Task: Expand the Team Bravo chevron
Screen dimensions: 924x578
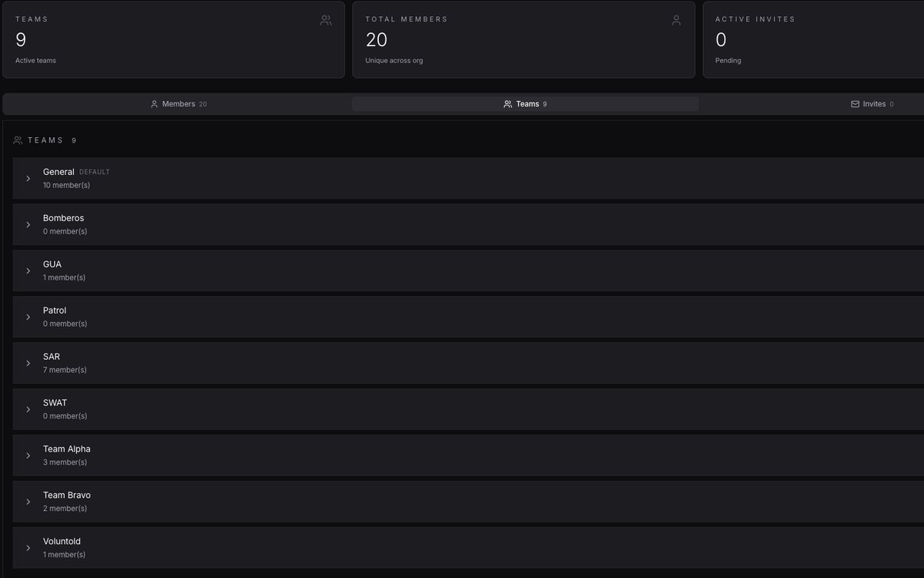Action: (28, 502)
